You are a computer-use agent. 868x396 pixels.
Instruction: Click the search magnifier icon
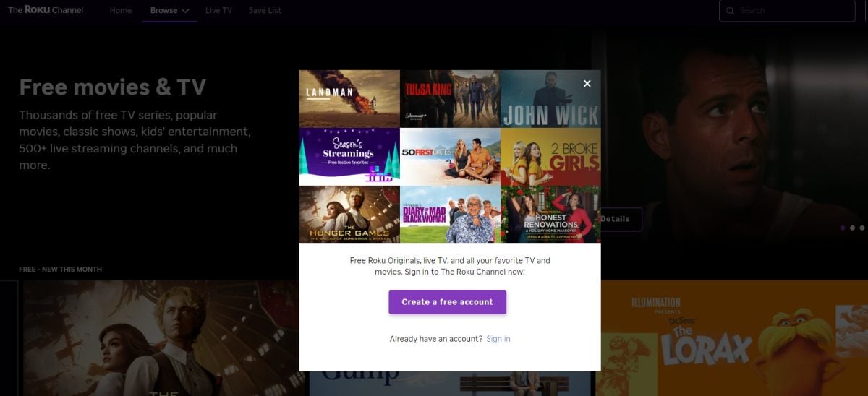pos(730,11)
